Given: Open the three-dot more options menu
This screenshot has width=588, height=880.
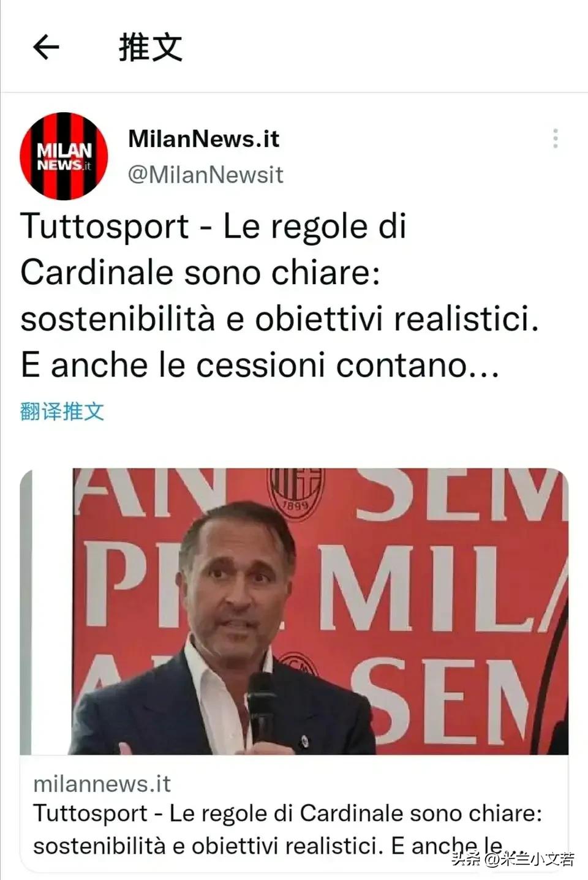Looking at the screenshot, I should pos(555,138).
